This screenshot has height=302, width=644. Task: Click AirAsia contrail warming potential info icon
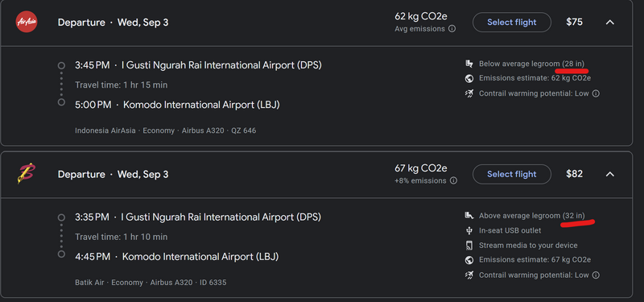(x=596, y=93)
